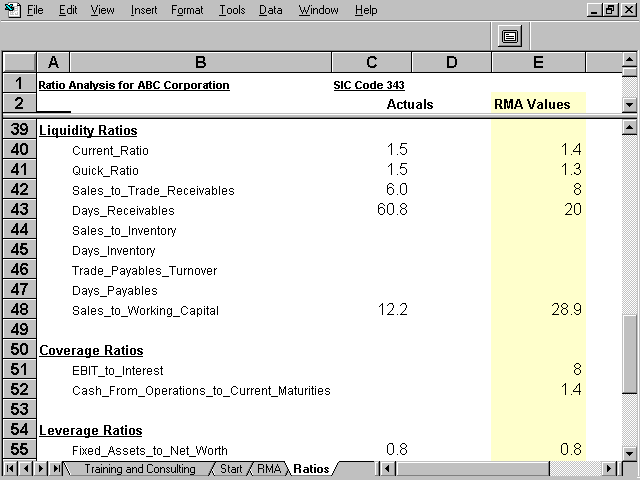Select column B header
Screen dimensions: 640x480
(200, 62)
